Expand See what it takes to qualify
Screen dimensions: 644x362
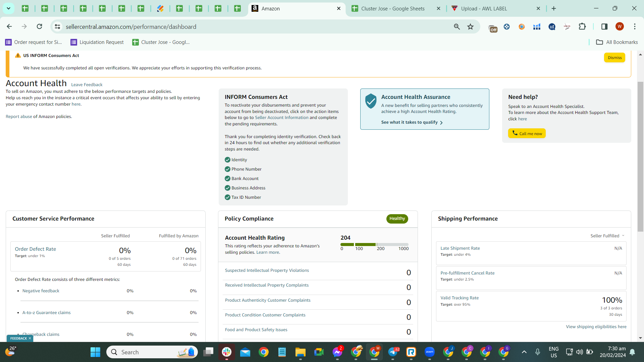click(412, 122)
